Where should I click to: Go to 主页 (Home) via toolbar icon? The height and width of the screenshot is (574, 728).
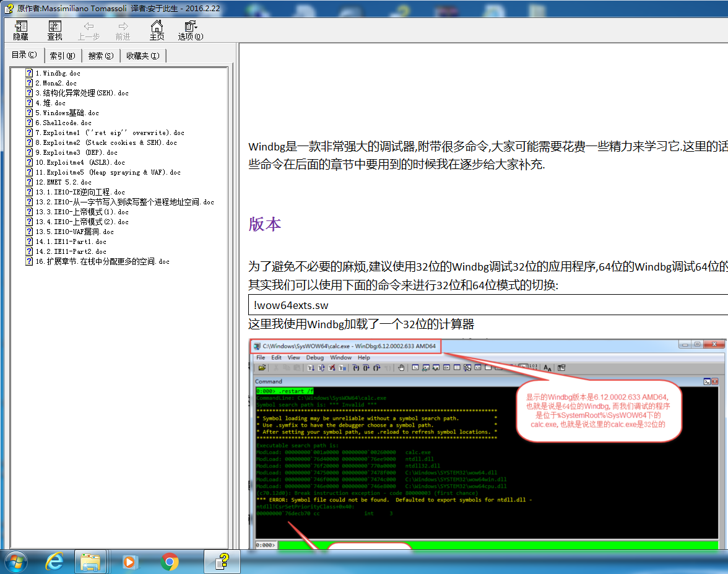coord(157,31)
